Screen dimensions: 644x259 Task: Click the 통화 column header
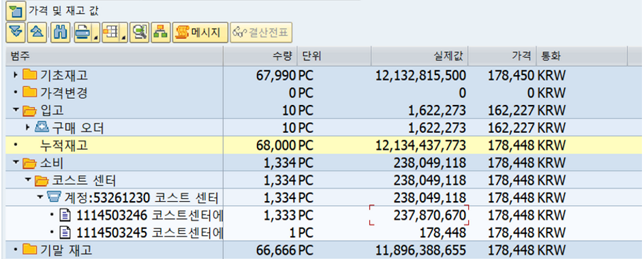pos(582,57)
